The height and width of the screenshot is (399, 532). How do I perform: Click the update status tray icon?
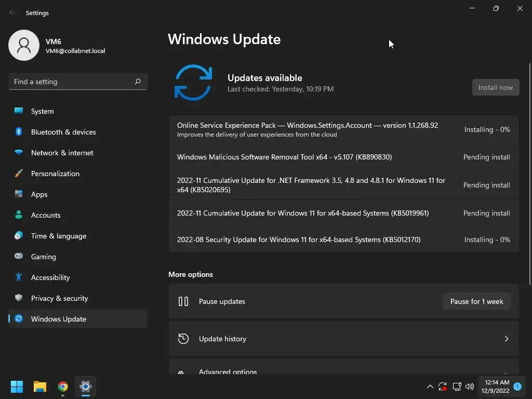click(x=443, y=387)
